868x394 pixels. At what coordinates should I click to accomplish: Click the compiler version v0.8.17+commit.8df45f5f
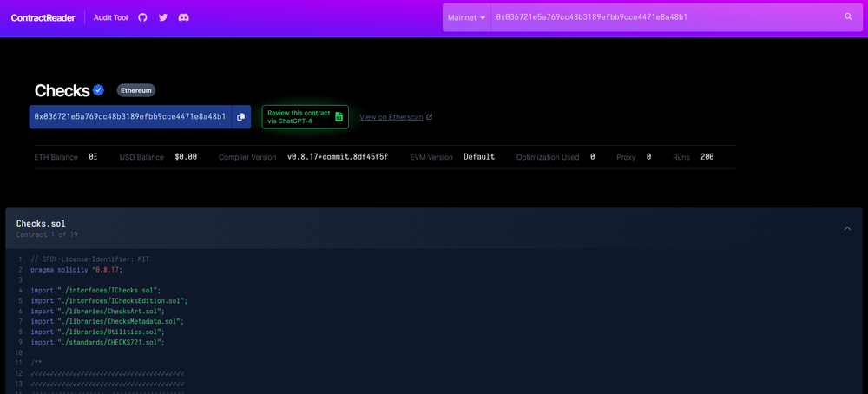point(338,157)
